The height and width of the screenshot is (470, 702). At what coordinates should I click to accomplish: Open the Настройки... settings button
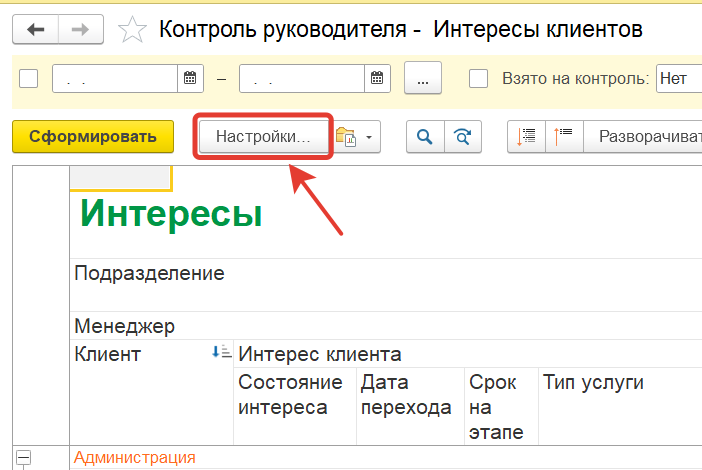tap(263, 137)
